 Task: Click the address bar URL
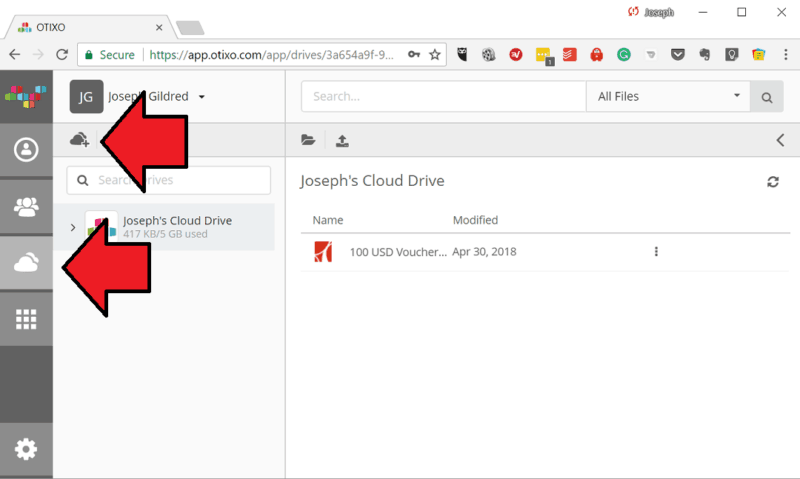[x=271, y=55]
